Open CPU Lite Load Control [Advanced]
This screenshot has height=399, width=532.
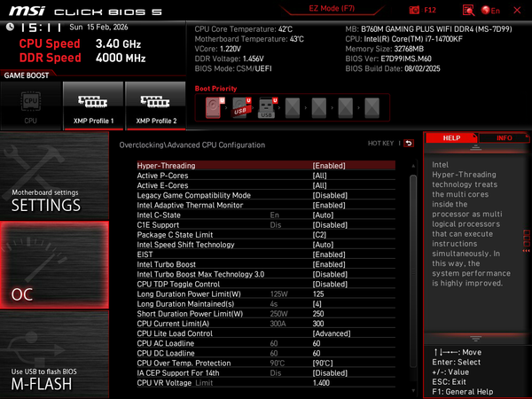[266, 333]
